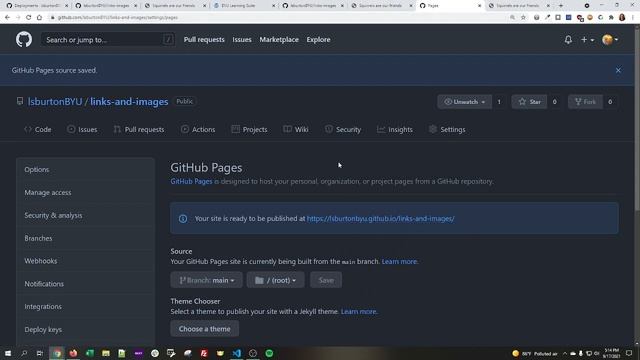Viewport: 640px width, 360px height.
Task: Select Manage access in the sidebar
Action: [85, 192]
